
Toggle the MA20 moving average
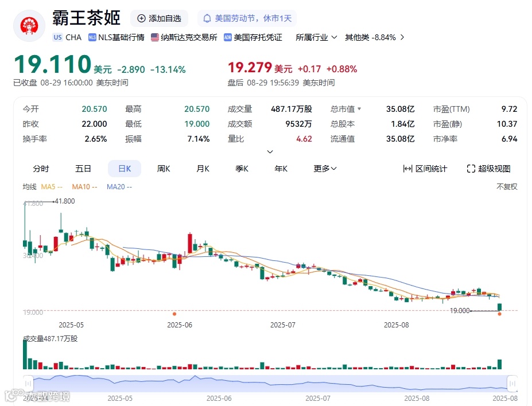pos(119,187)
